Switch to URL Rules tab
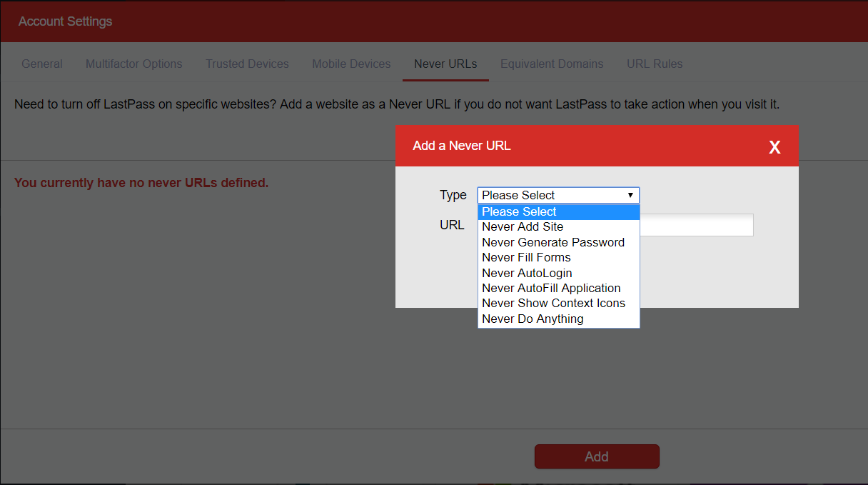 click(655, 64)
